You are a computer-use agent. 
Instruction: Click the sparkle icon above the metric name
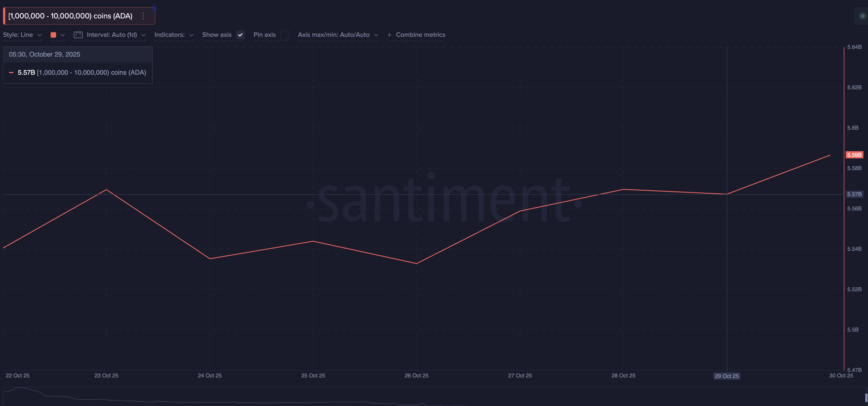tap(154, 8)
